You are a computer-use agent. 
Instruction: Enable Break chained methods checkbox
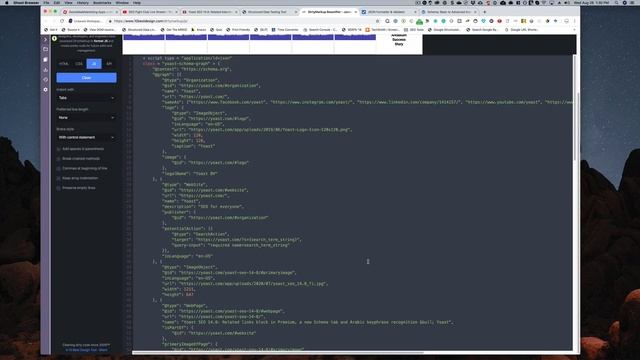pyautogui.click(x=58, y=159)
